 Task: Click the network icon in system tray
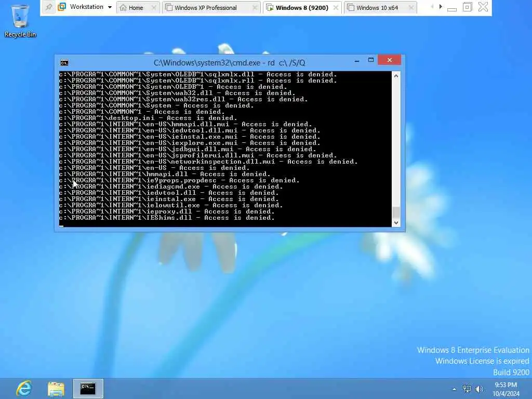pos(467,389)
